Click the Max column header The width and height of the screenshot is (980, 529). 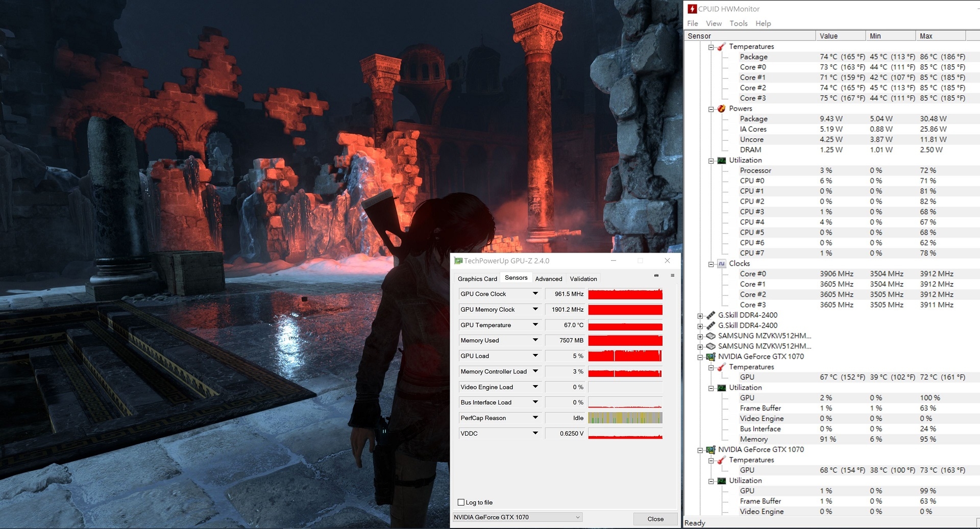941,36
